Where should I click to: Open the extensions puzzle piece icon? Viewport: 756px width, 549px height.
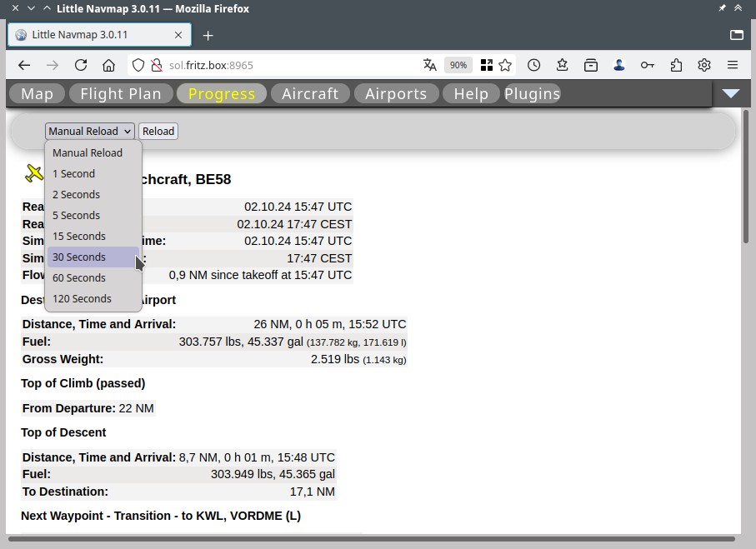pos(676,65)
